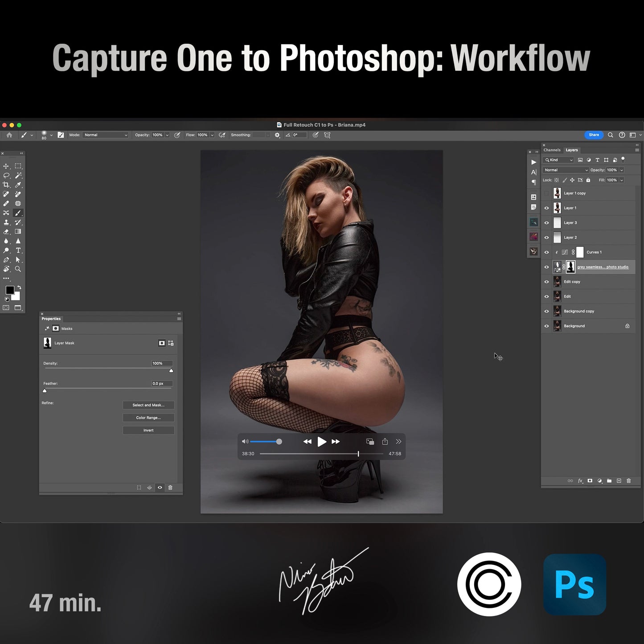
Task: Open the brush settings gear in options bar
Action: point(277,135)
